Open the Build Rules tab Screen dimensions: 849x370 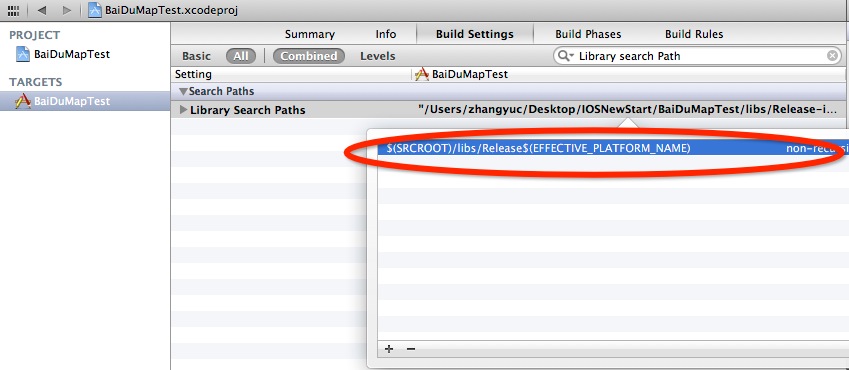pos(694,34)
